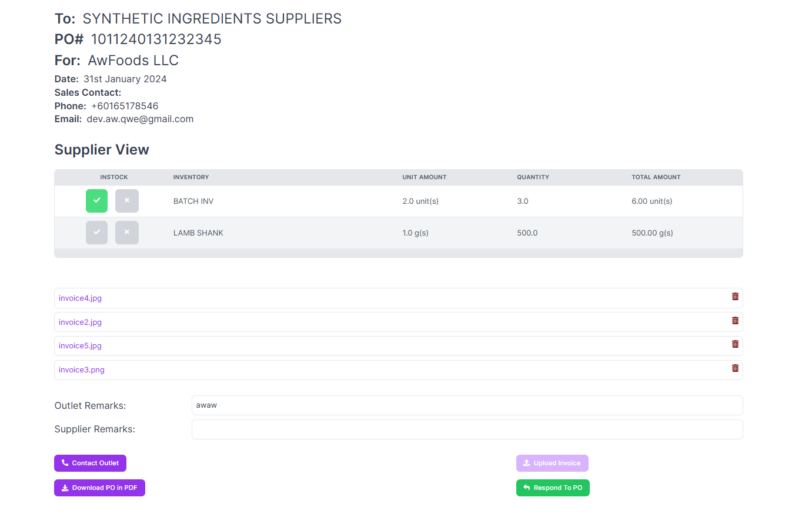The width and height of the screenshot is (812, 514).
Task: Click the phone icon on Contact Outlet
Action: pos(65,463)
